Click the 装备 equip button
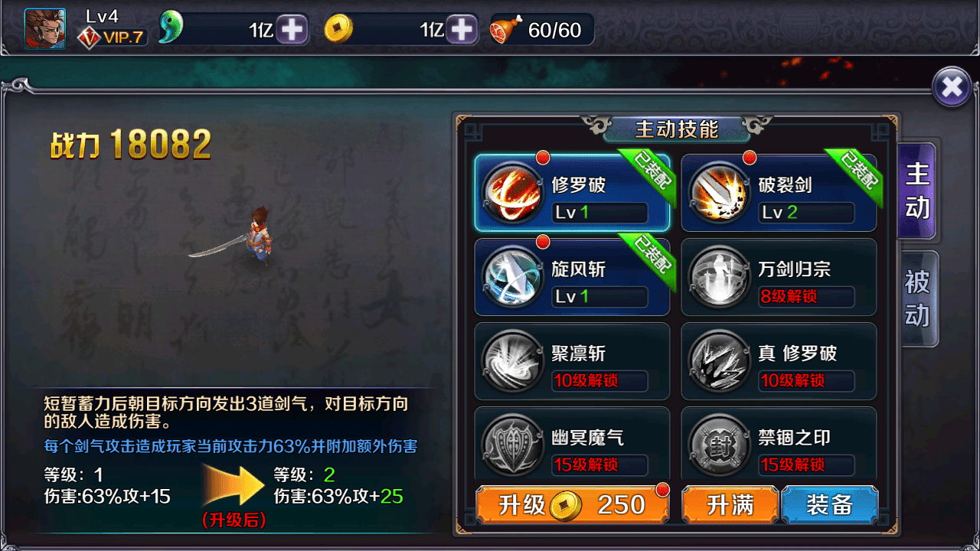 pos(830,504)
